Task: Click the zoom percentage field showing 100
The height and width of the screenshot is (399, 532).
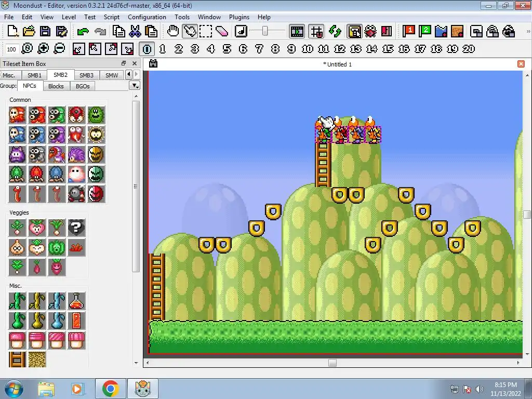Action: point(11,49)
